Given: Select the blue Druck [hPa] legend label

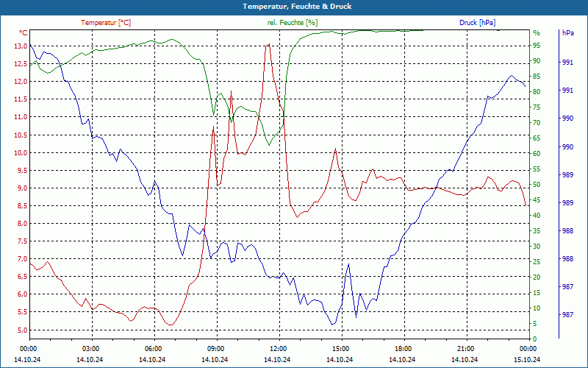Looking at the screenshot, I should [477, 23].
